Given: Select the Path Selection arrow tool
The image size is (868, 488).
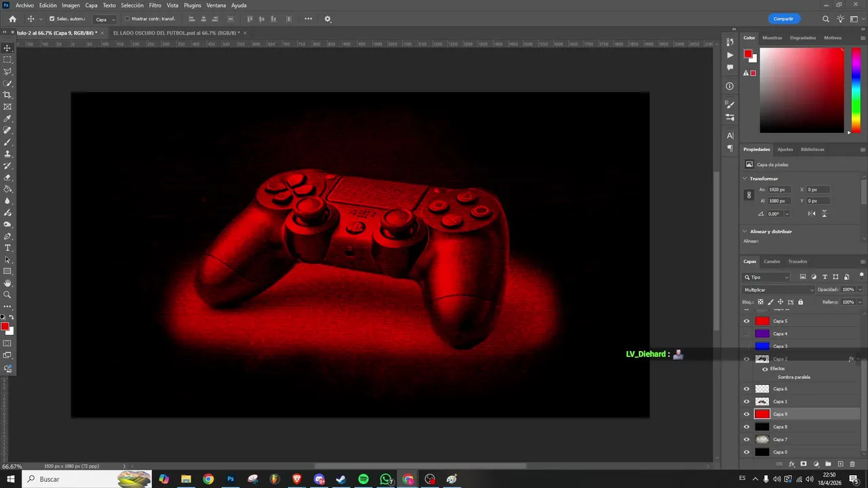Looking at the screenshot, I should coord(7,260).
